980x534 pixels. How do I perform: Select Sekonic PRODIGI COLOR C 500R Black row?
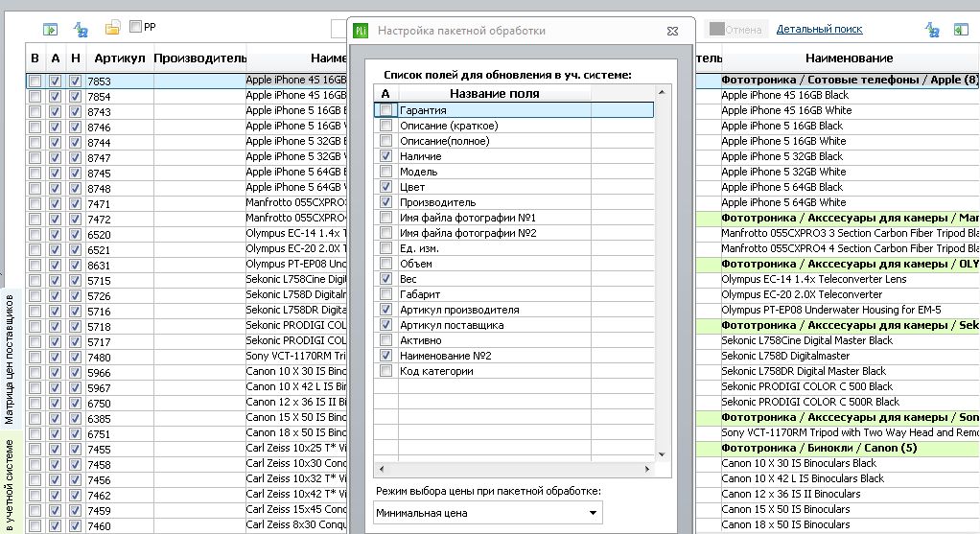coord(850,402)
